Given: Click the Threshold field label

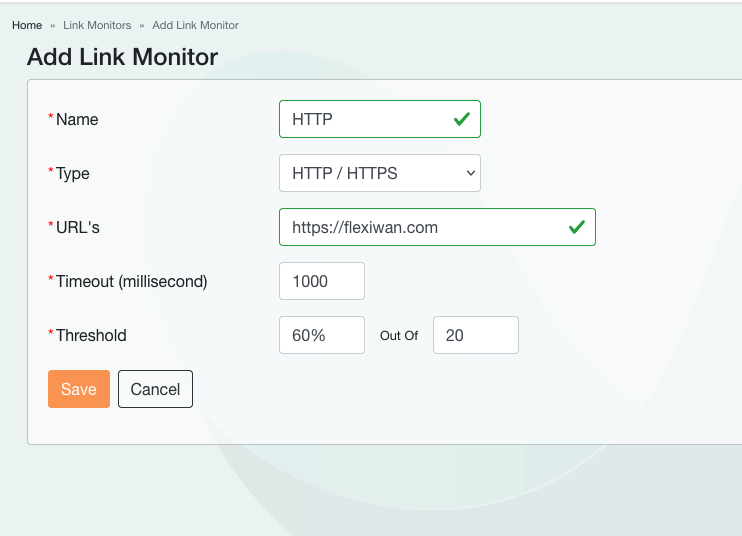Looking at the screenshot, I should point(91,335).
